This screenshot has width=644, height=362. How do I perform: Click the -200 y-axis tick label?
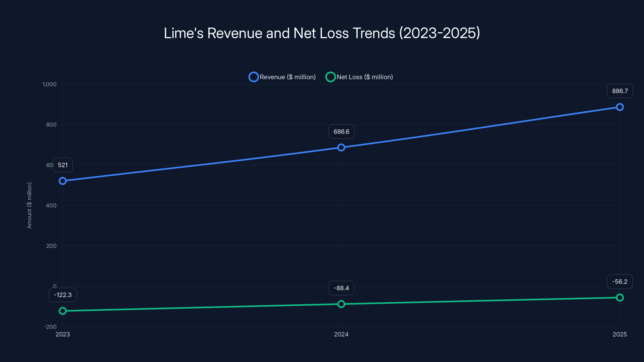(50, 327)
